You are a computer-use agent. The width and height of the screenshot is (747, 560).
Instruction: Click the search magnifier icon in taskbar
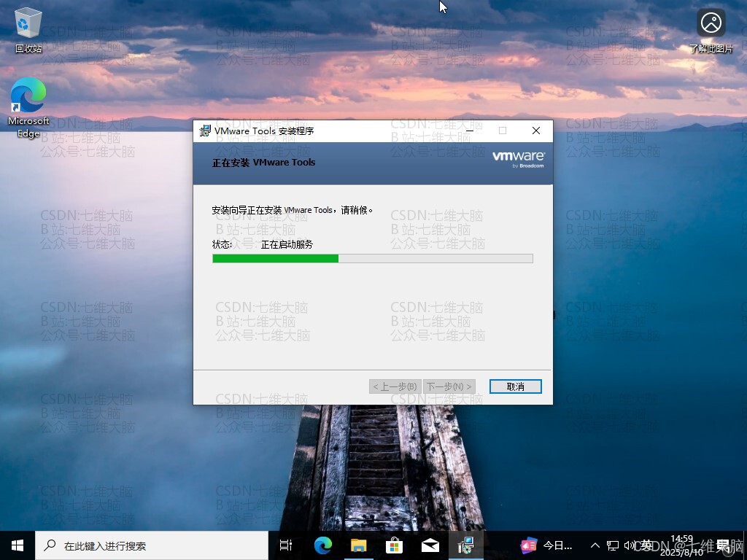click(50, 545)
